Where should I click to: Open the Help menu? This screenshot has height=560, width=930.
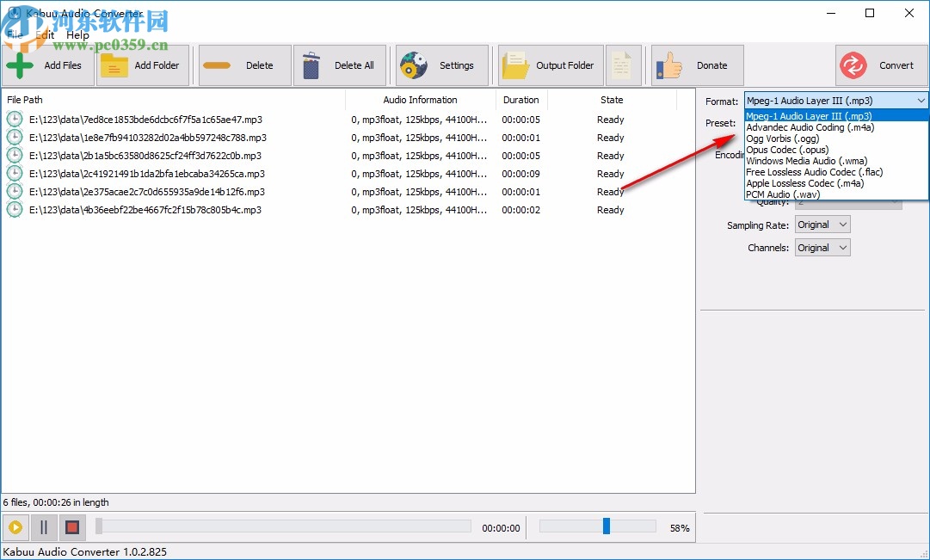click(77, 34)
